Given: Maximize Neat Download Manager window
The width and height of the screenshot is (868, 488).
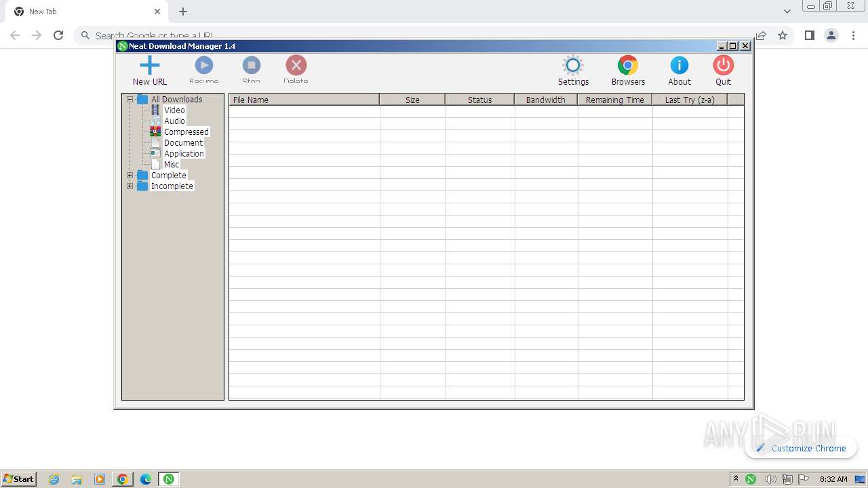Looking at the screenshot, I should [x=733, y=46].
